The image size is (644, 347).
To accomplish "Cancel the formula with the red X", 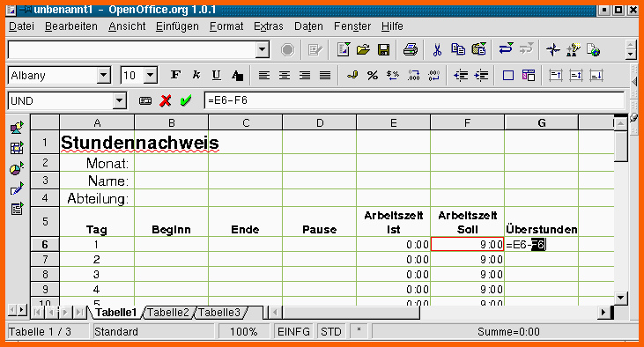I will [165, 100].
